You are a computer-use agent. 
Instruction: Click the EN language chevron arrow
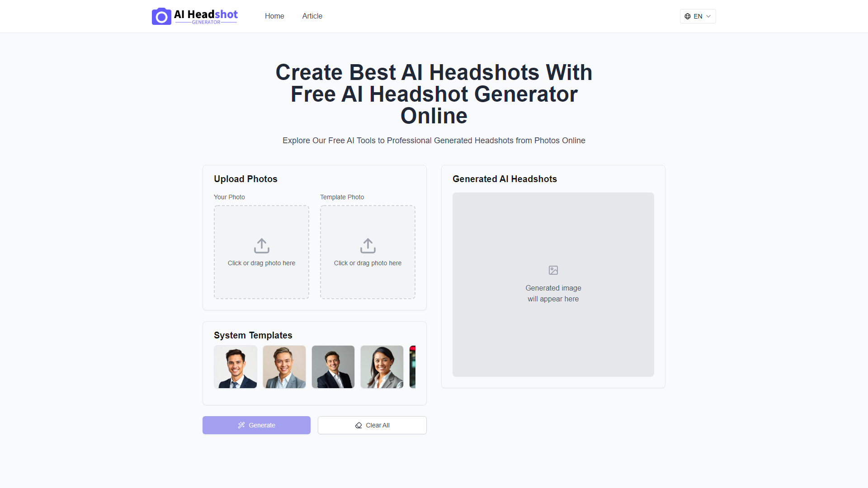coord(708,16)
